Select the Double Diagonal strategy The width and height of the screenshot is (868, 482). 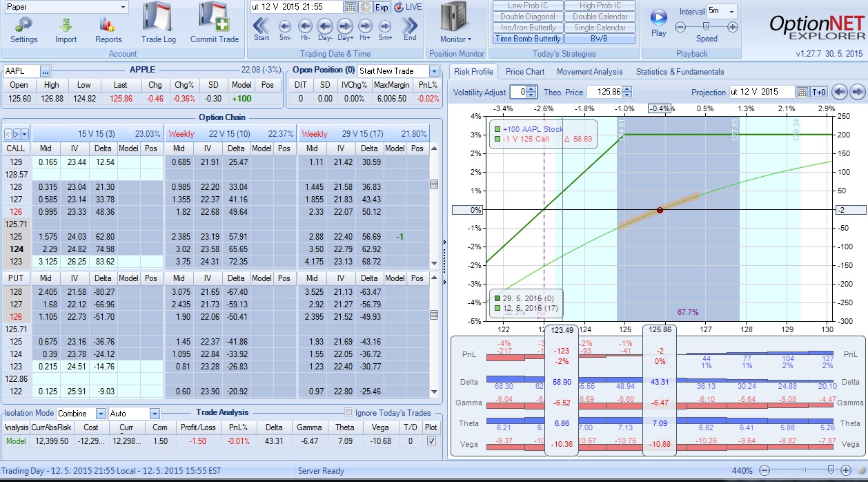pyautogui.click(x=528, y=17)
